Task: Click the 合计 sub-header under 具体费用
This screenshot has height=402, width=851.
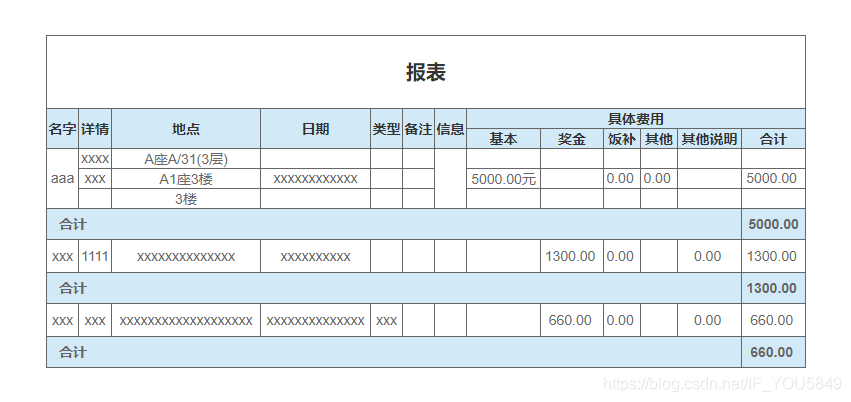Action: coord(773,139)
